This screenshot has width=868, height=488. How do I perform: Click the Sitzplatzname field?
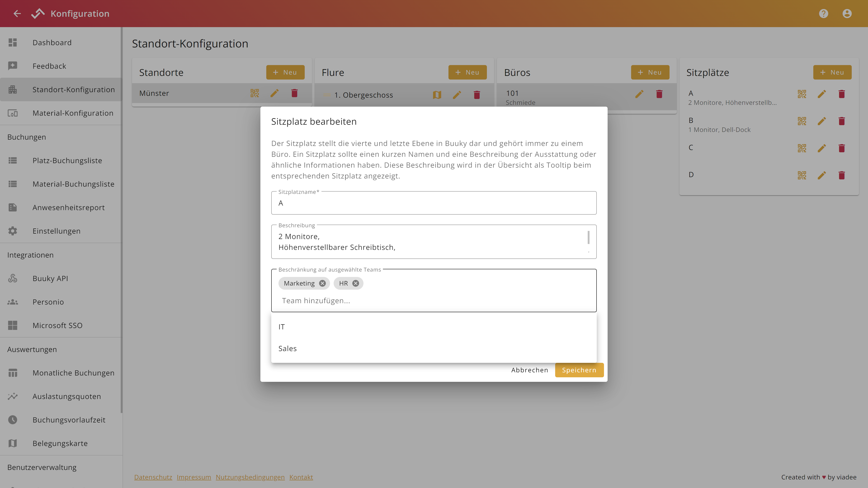tap(434, 203)
